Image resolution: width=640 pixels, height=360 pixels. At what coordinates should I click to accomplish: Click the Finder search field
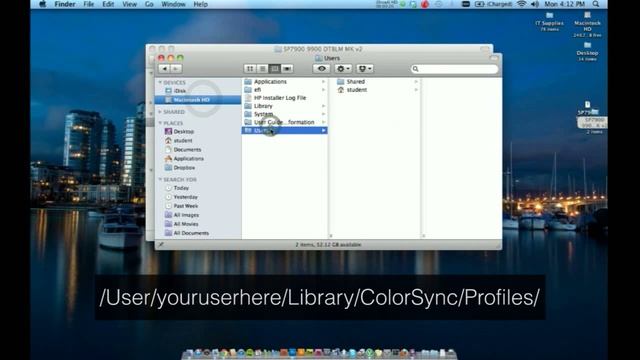[x=455, y=69]
